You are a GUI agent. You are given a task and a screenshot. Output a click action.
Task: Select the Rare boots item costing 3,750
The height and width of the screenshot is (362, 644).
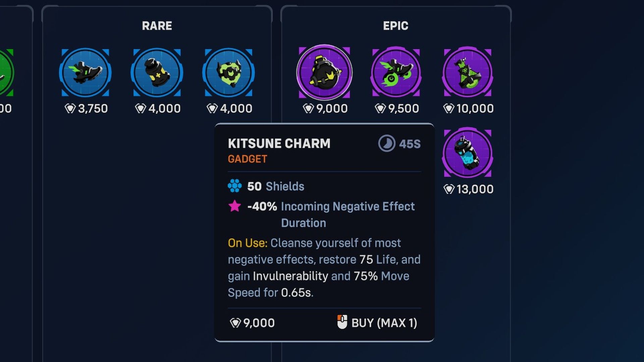pyautogui.click(x=85, y=72)
